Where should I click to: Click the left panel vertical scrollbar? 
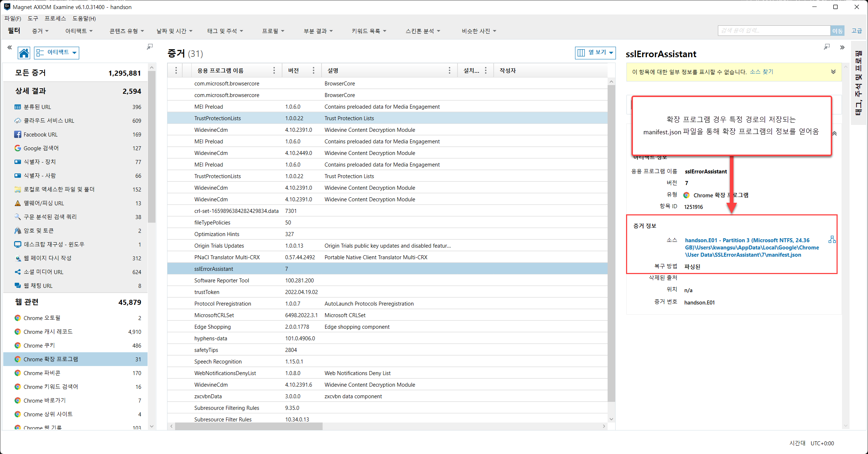pyautogui.click(x=152, y=147)
